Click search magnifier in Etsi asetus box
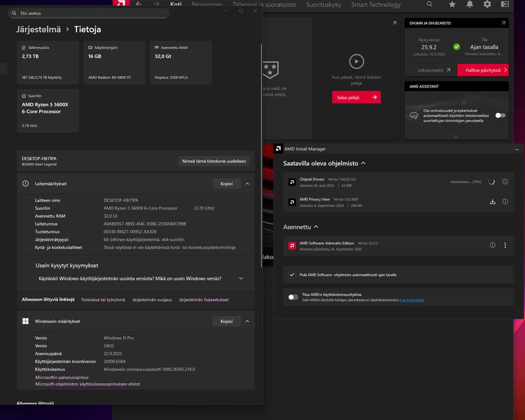525x420 pixels. coord(14,13)
